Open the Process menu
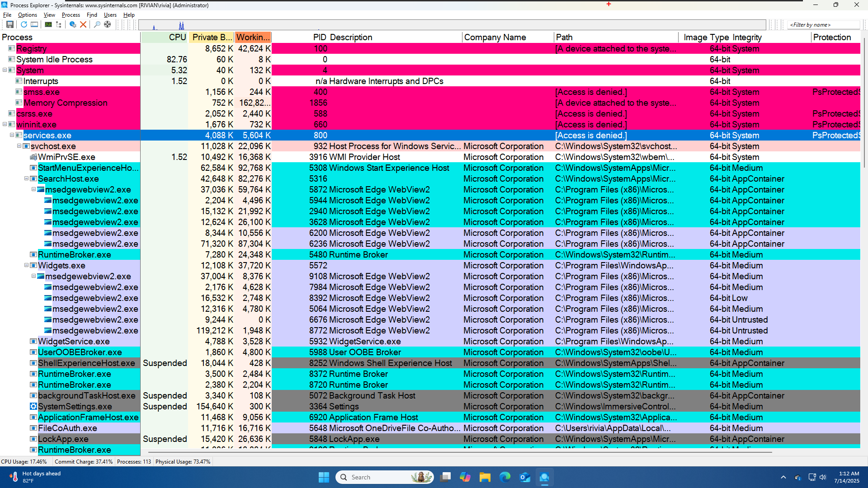Viewport: 868px width, 488px height. (x=71, y=15)
